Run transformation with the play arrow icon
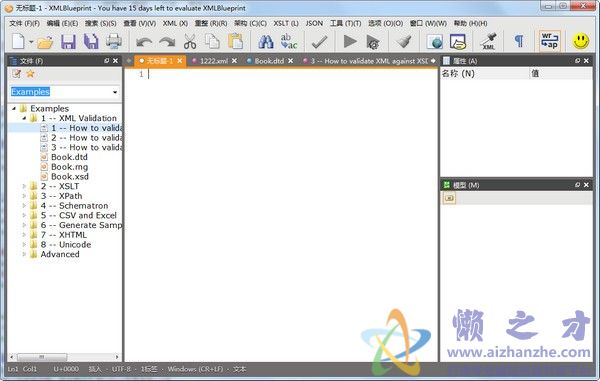 (350, 41)
